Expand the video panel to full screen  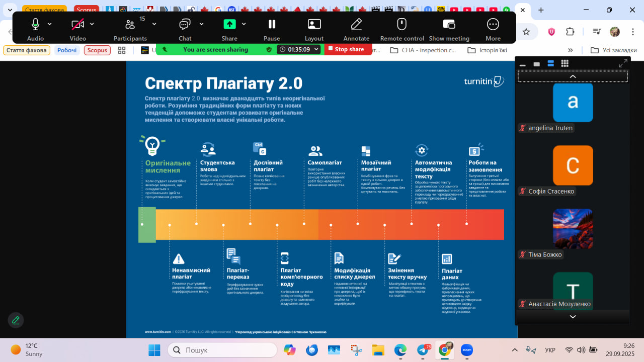tap(623, 63)
